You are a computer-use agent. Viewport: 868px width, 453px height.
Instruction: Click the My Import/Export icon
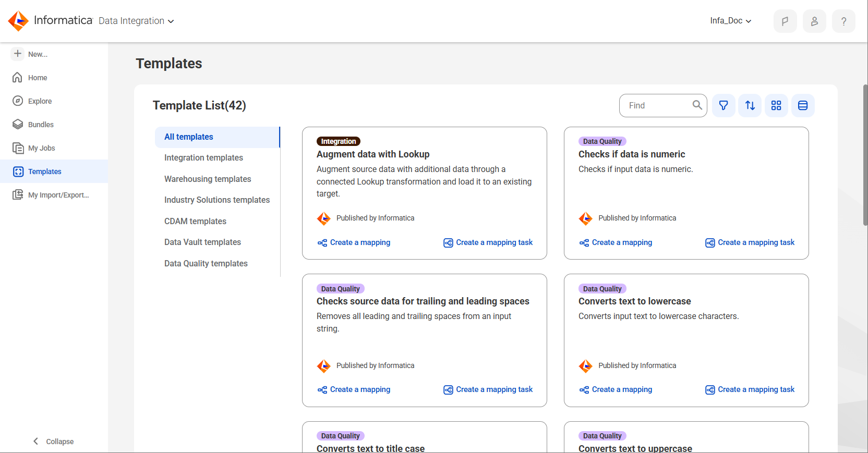click(18, 195)
